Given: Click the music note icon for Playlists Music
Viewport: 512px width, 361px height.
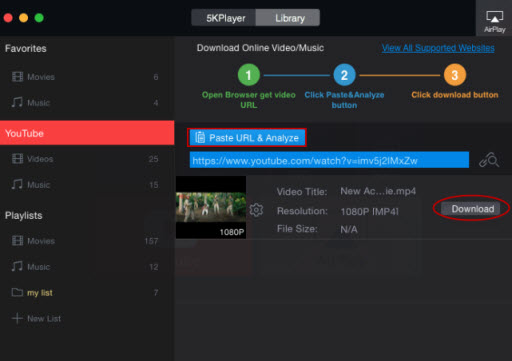Looking at the screenshot, I should point(17,266).
